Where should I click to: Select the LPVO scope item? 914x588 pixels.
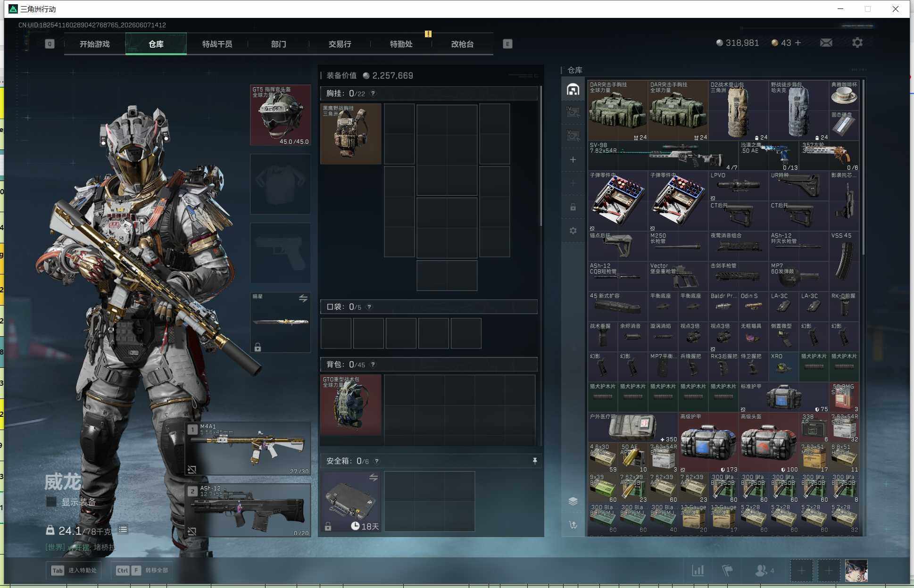point(739,186)
